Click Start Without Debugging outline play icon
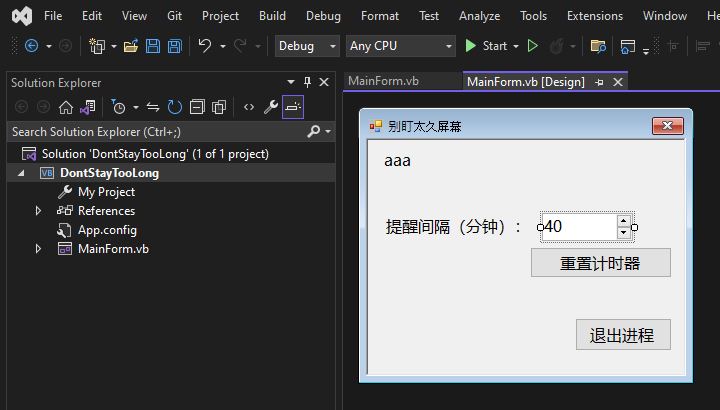 coord(533,46)
